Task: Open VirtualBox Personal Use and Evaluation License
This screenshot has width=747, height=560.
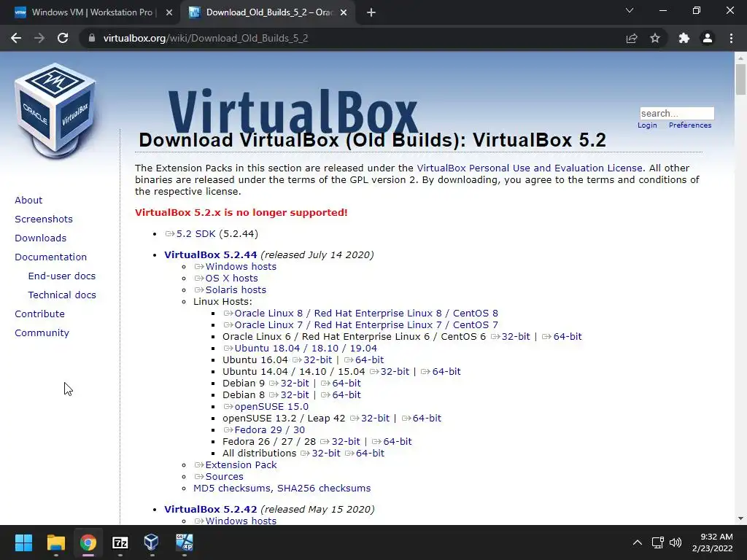Action: tap(530, 168)
